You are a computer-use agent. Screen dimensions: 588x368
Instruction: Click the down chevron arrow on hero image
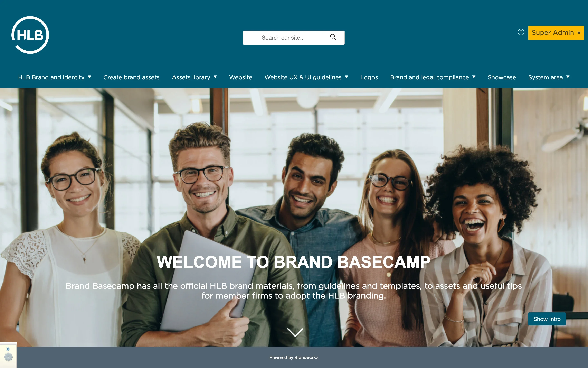(295, 332)
